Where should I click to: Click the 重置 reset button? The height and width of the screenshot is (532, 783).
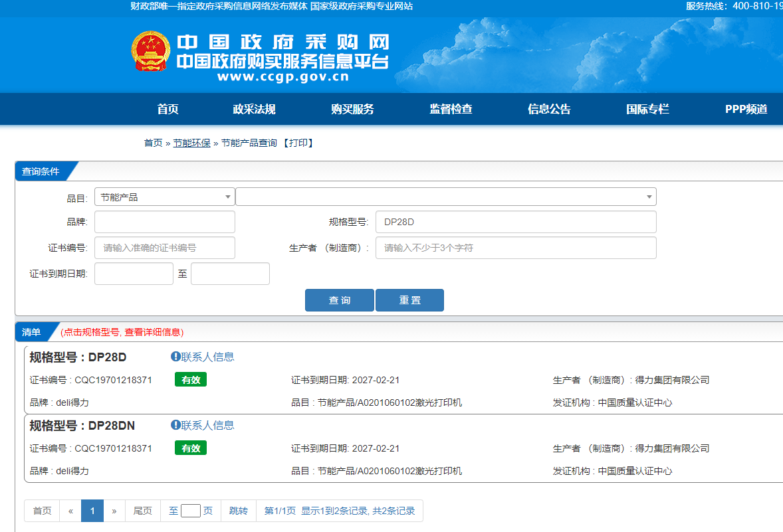coord(409,300)
